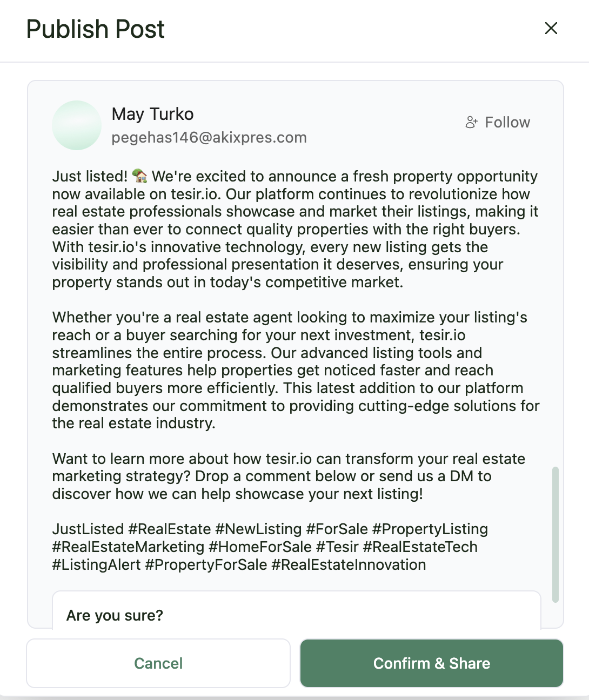The height and width of the screenshot is (700, 589).
Task: Click the #RealEstateMarketing hashtag
Action: pos(128,547)
